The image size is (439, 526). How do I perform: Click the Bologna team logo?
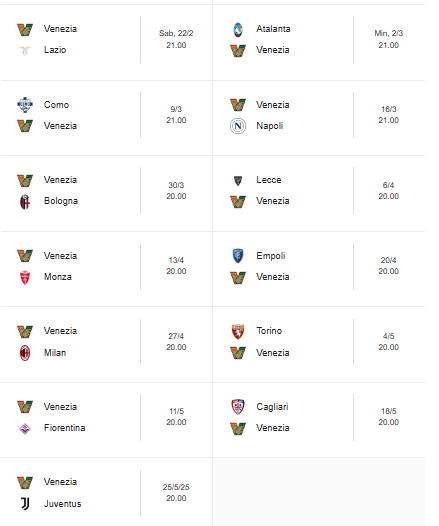pyautogui.click(x=25, y=202)
